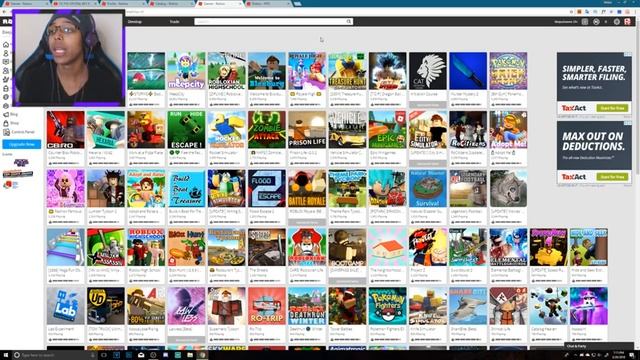This screenshot has width=640, height=360.
Task: Click the Upgrade Now button
Action: [x=22, y=144]
